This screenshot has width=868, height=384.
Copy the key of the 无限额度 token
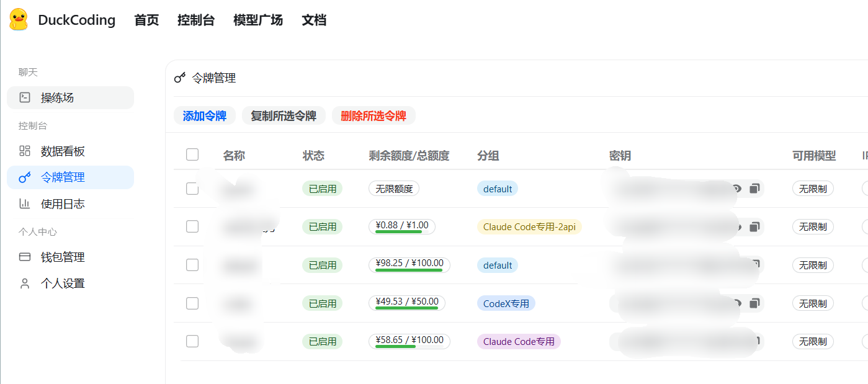[x=754, y=189]
